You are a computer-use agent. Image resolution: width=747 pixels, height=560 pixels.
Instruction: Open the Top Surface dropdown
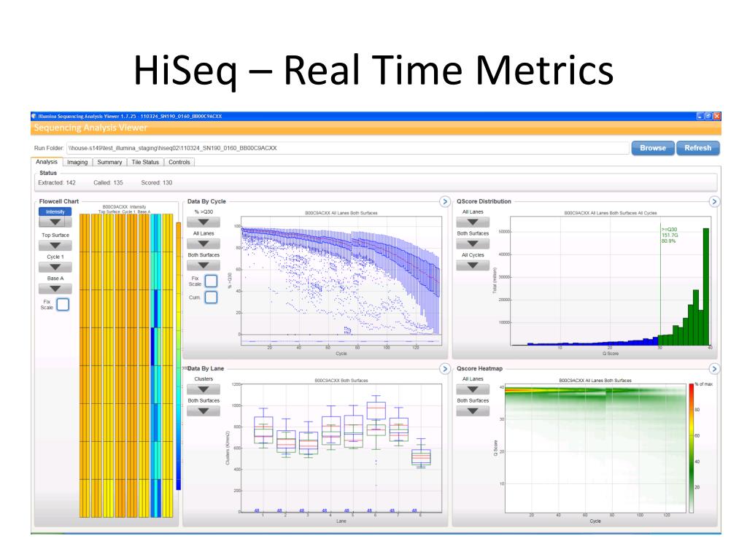point(55,246)
